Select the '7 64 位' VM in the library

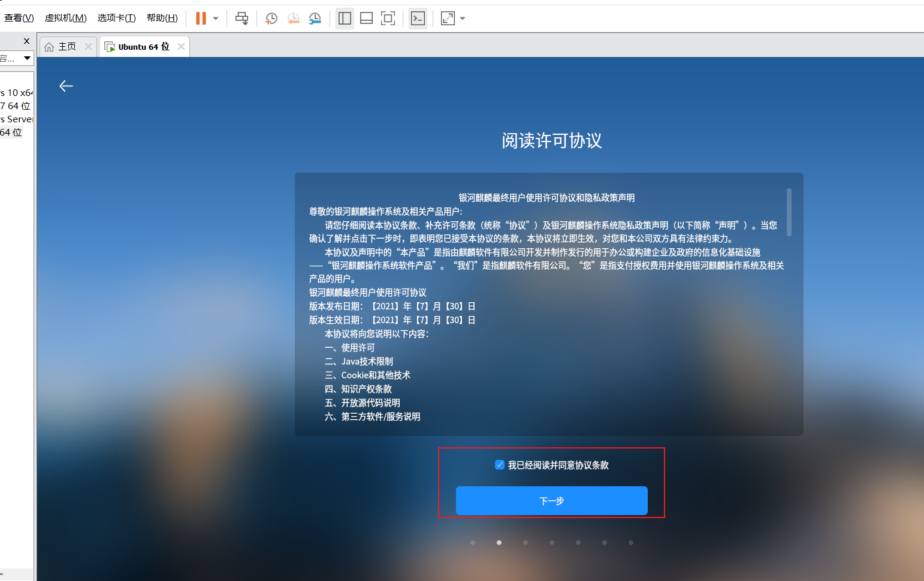pos(16,106)
